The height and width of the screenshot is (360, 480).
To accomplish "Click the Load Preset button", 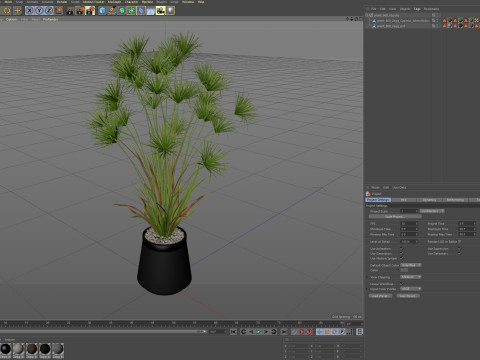I will point(380,296).
